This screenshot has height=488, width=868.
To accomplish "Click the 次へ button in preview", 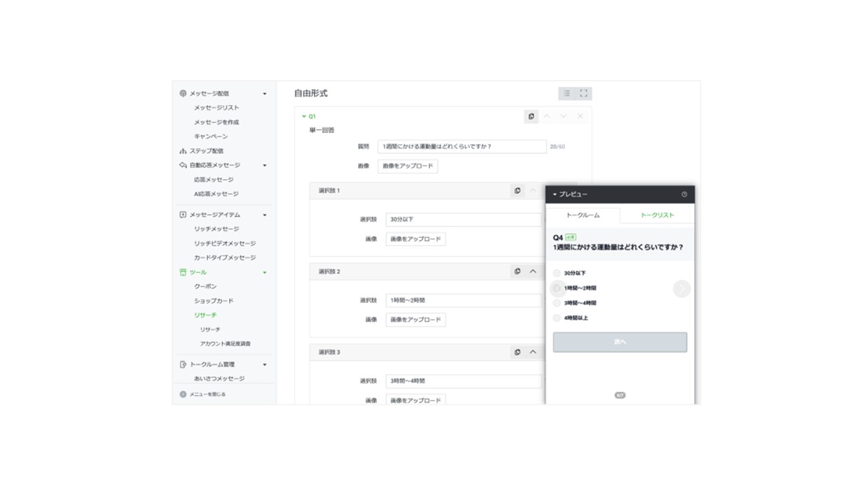I will click(619, 342).
